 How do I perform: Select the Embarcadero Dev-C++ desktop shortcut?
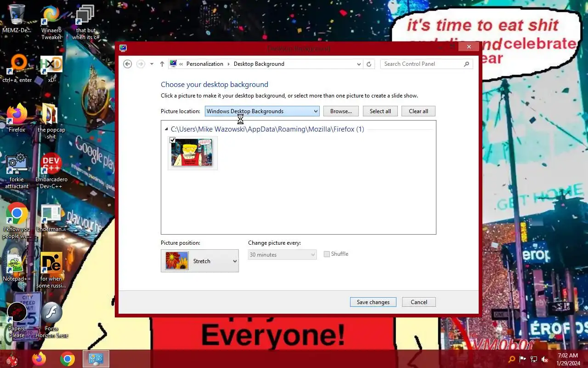point(51,171)
